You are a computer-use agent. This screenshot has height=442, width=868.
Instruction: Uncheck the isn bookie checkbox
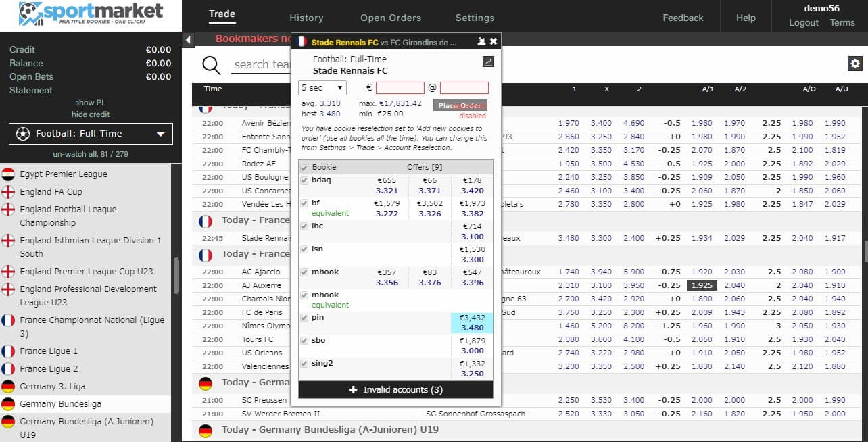(x=304, y=249)
